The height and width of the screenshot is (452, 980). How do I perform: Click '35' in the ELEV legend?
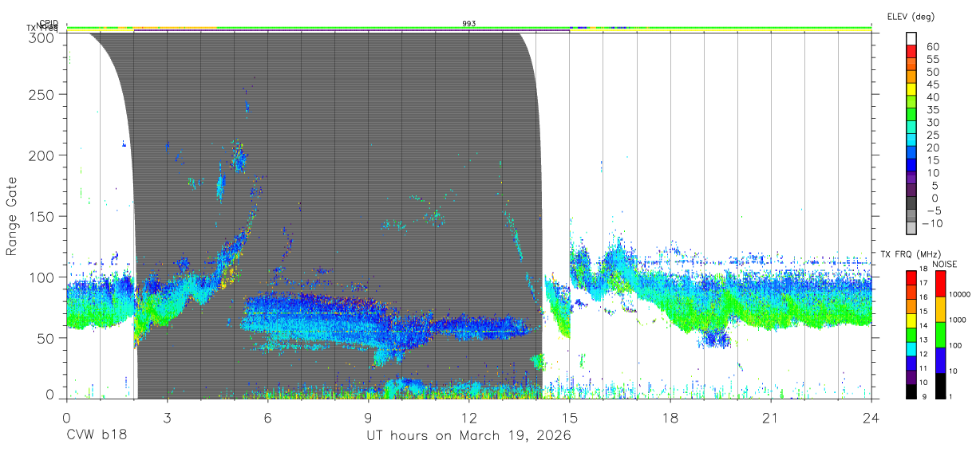tap(932, 109)
